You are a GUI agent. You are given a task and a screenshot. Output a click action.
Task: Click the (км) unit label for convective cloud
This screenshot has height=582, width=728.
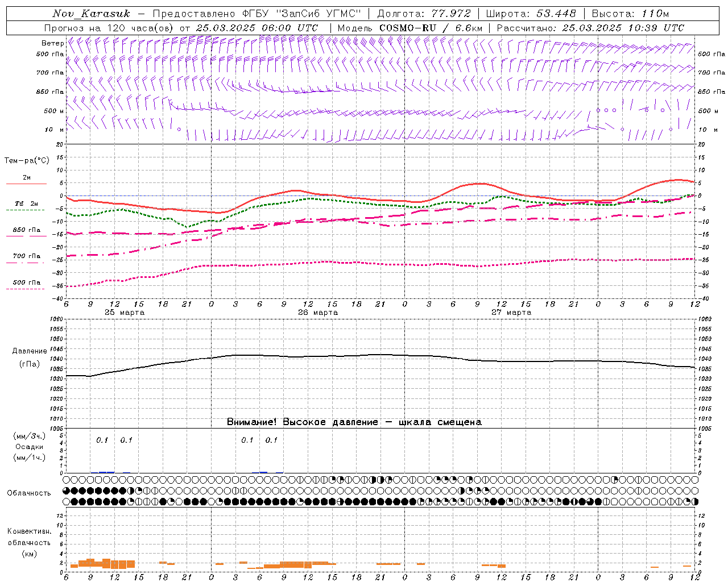pos(29,553)
